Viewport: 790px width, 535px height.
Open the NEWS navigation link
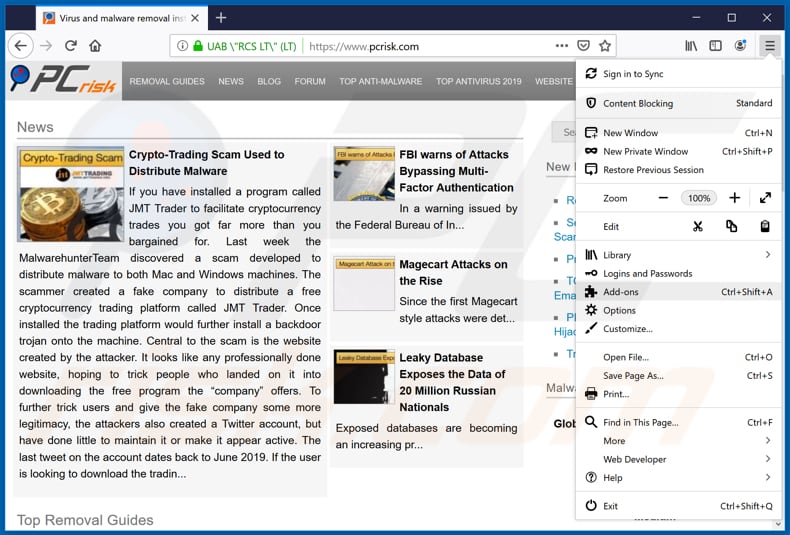[231, 81]
